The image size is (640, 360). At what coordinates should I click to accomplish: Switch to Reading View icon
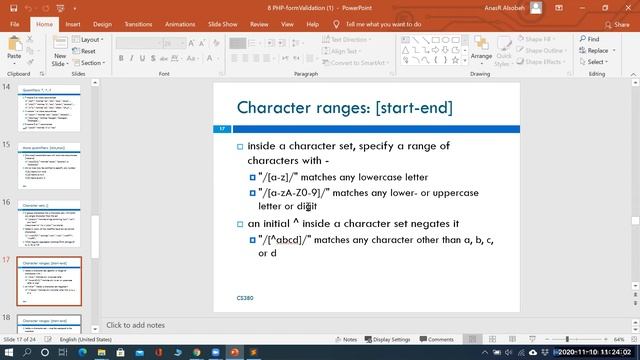[x=512, y=339]
